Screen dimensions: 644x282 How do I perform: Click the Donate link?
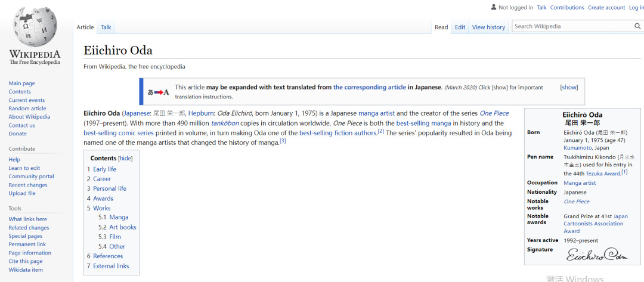[x=18, y=134]
